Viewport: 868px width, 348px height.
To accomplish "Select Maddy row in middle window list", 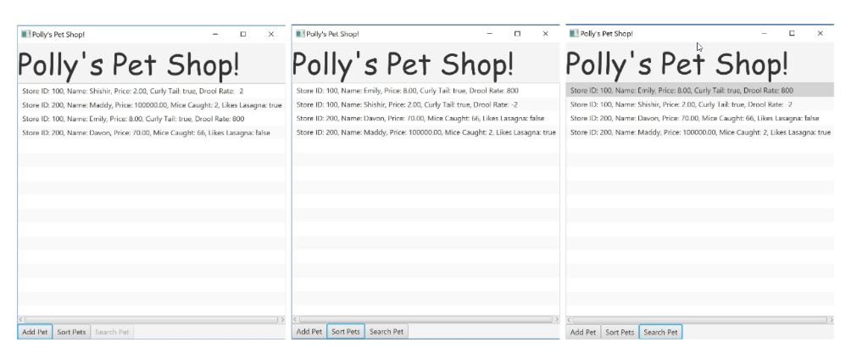I will pos(426,132).
